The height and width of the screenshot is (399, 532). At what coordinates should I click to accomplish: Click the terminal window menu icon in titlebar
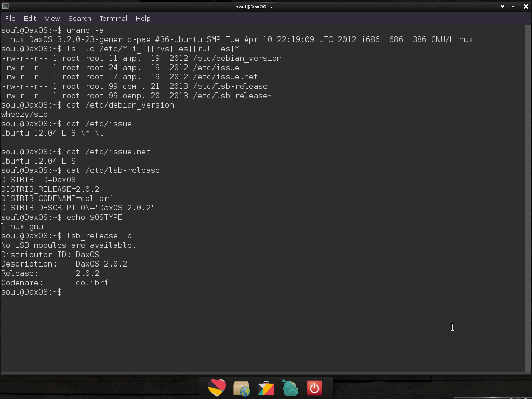pos(5,6)
